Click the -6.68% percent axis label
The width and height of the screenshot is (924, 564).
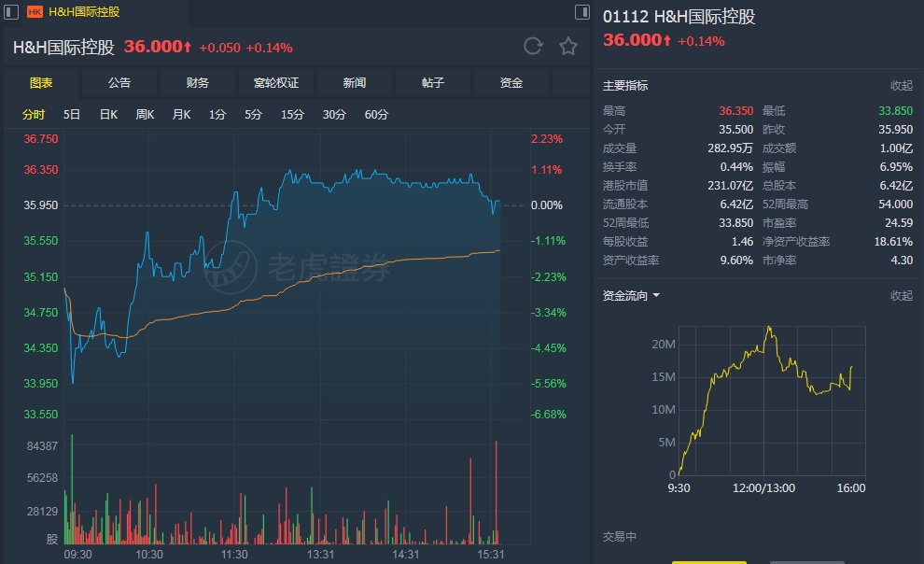pyautogui.click(x=549, y=415)
